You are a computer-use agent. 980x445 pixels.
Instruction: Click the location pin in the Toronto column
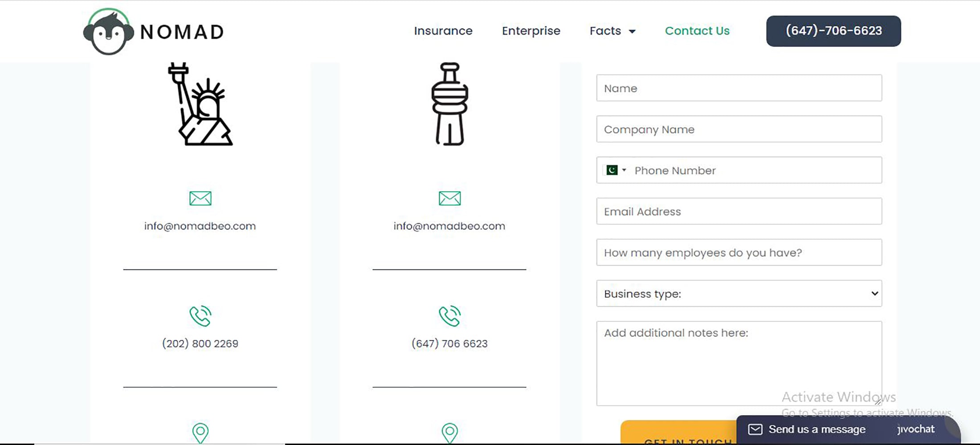click(449, 432)
